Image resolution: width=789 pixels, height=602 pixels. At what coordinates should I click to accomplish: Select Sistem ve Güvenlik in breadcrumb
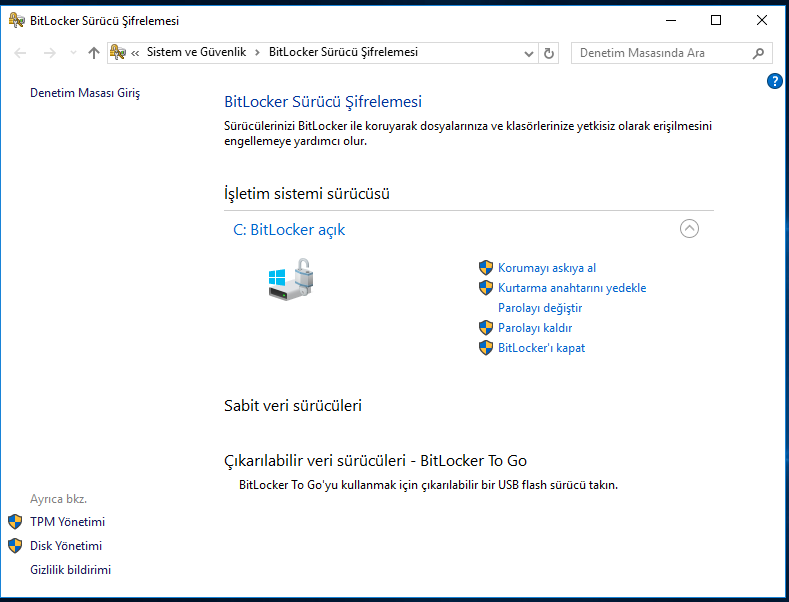196,52
